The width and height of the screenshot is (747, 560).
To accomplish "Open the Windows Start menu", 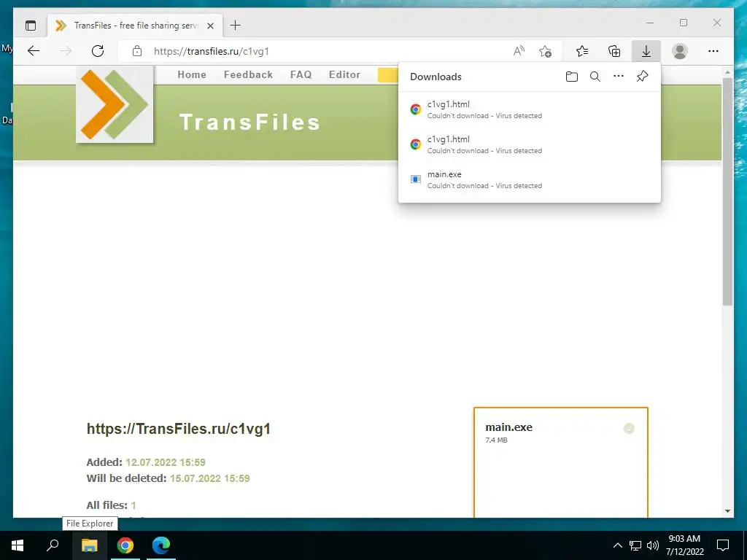I will 18,545.
